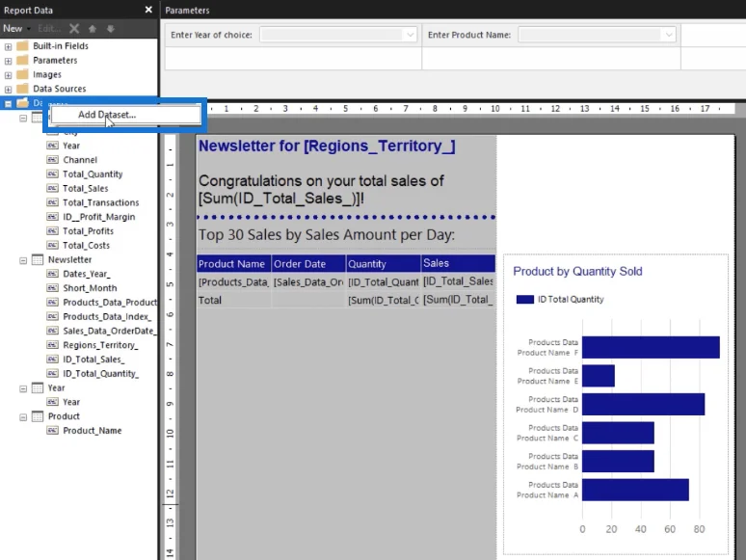746x560 pixels.
Task: Select the Parameters folder icon
Action: pyautogui.click(x=22, y=60)
